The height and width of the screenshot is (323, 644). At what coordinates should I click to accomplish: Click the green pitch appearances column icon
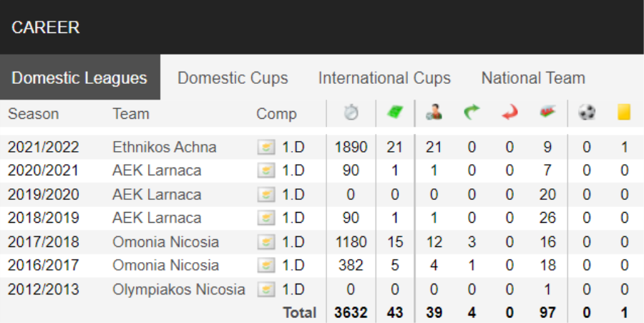[395, 112]
